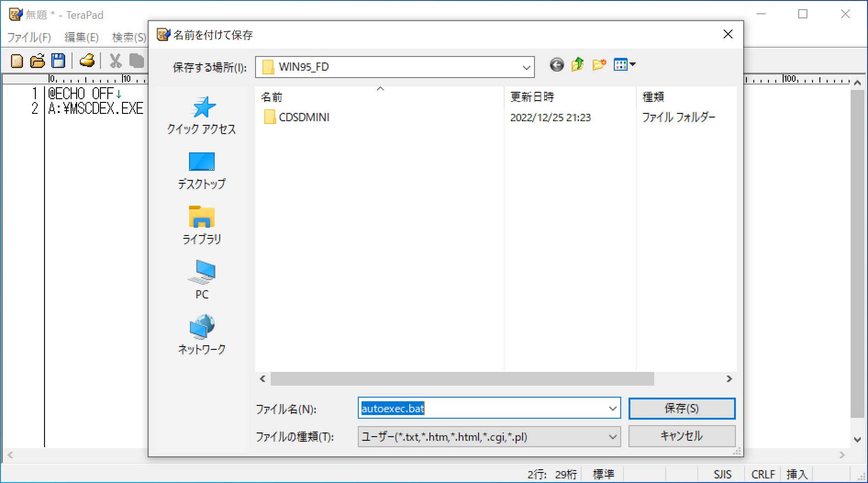Click TeraPad horizontal scrollbar left arrow
The height and width of the screenshot is (483, 868).
coord(10,455)
